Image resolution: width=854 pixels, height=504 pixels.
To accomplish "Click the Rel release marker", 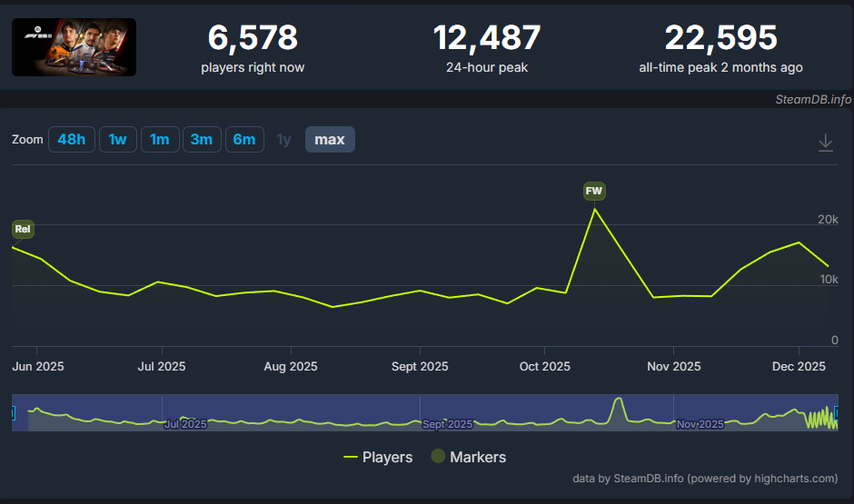I will [x=23, y=230].
